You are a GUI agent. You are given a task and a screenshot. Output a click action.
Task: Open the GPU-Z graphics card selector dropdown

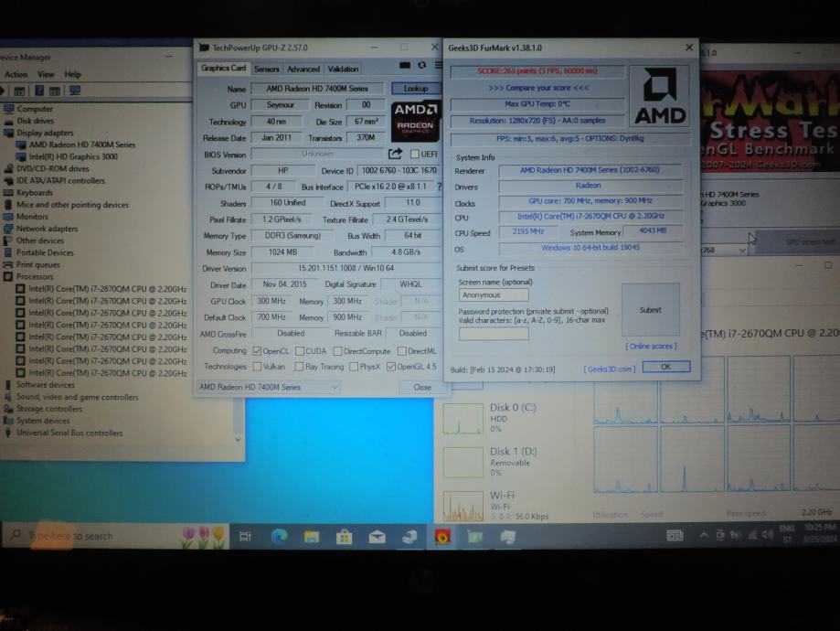pos(268,387)
